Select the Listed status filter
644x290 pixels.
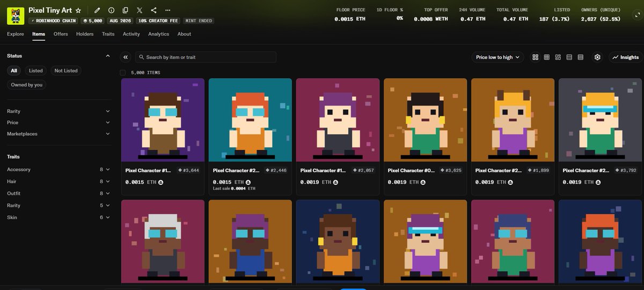[x=36, y=70]
